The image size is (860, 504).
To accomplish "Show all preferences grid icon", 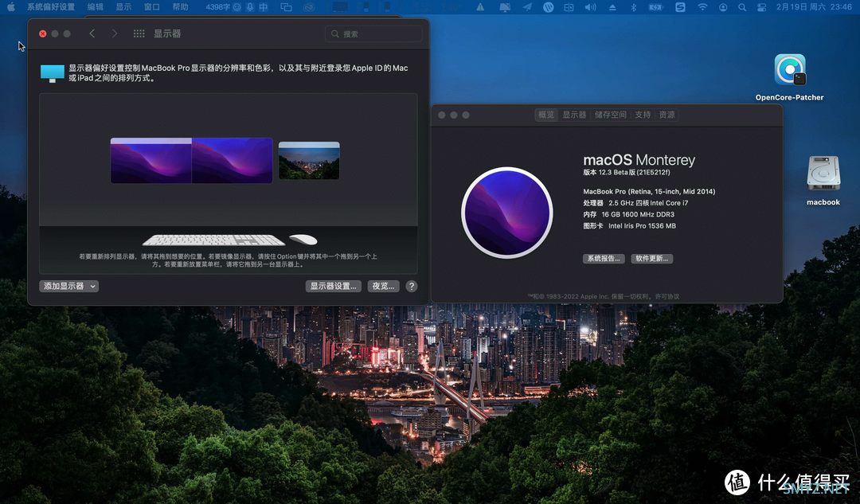I will [x=139, y=33].
